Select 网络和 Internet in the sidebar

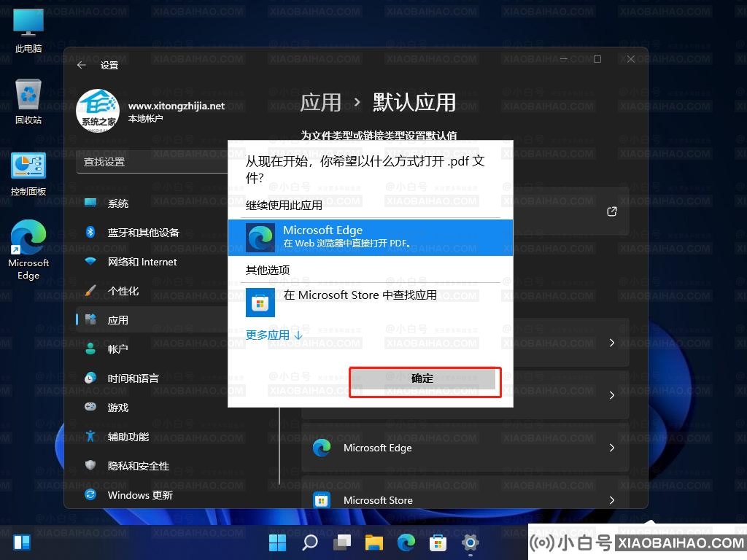click(152, 262)
